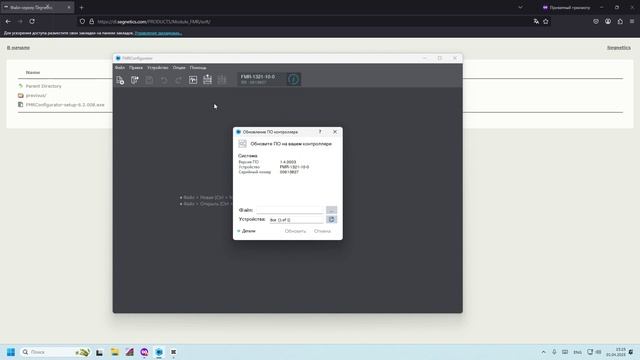Open the tab list dropdown arrow
640x360 pixels.
(520, 7)
